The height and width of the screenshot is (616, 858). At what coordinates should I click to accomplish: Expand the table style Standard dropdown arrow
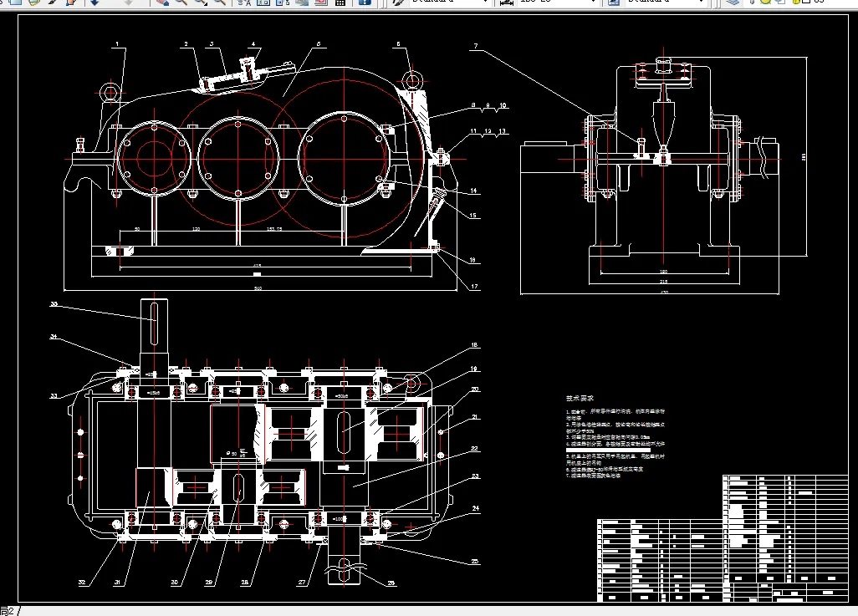click(x=702, y=2)
